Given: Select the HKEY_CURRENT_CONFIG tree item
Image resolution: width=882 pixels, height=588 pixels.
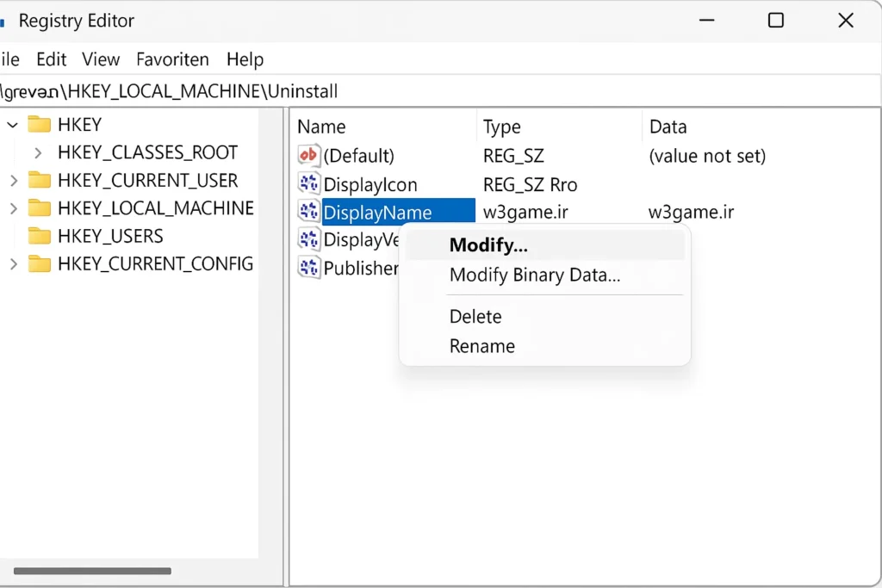Looking at the screenshot, I should tap(155, 263).
